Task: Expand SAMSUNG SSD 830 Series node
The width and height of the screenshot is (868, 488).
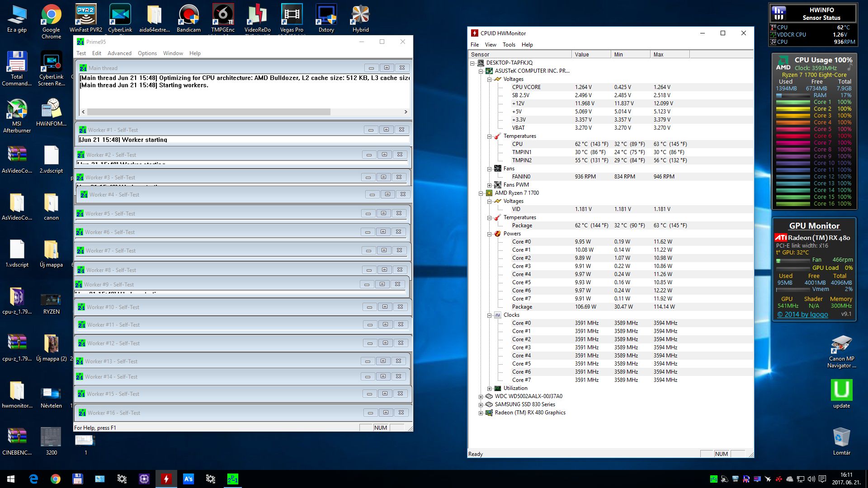Action: point(481,405)
